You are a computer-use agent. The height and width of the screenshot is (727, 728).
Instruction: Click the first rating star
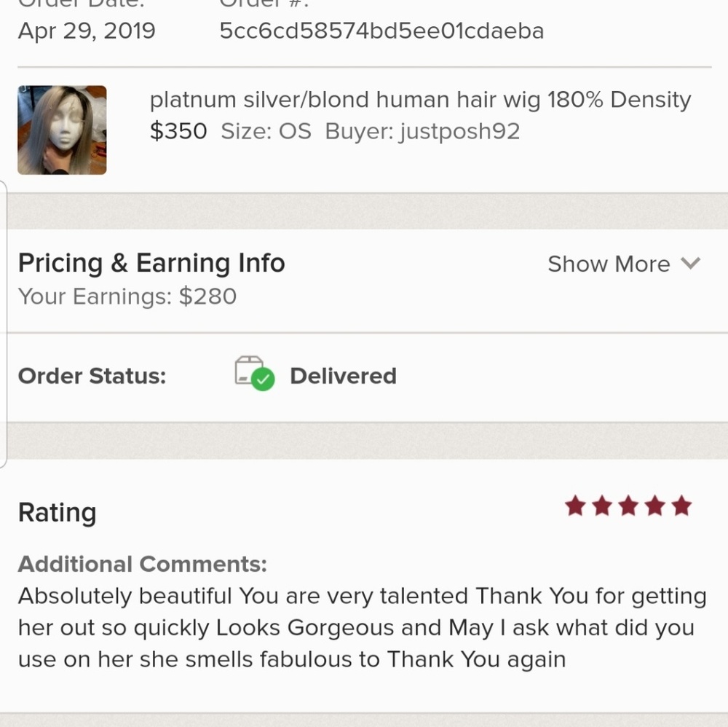click(x=575, y=506)
